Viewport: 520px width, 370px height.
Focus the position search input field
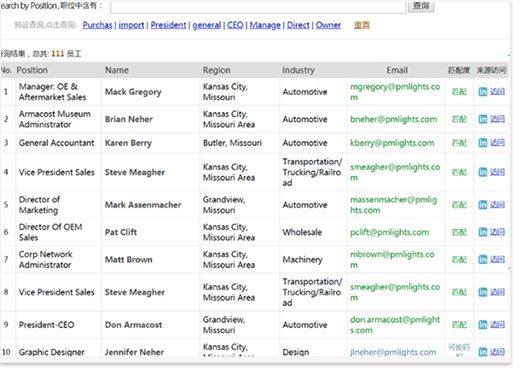click(258, 7)
